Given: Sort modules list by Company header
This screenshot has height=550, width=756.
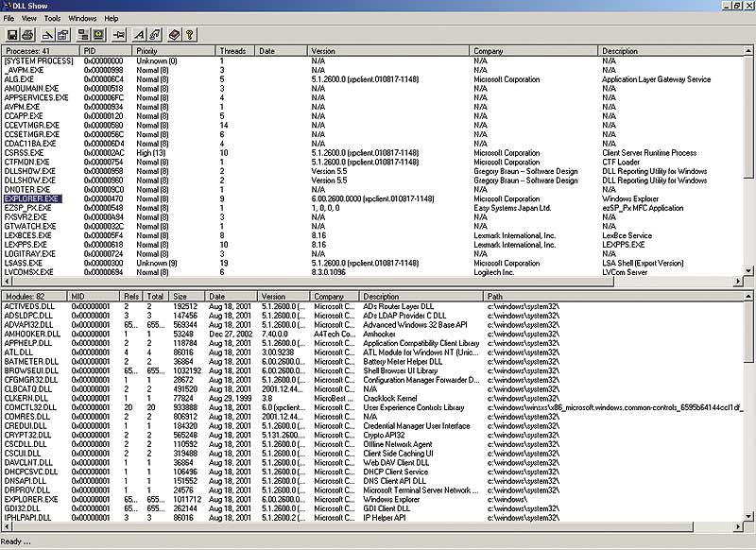Looking at the screenshot, I should (335, 297).
